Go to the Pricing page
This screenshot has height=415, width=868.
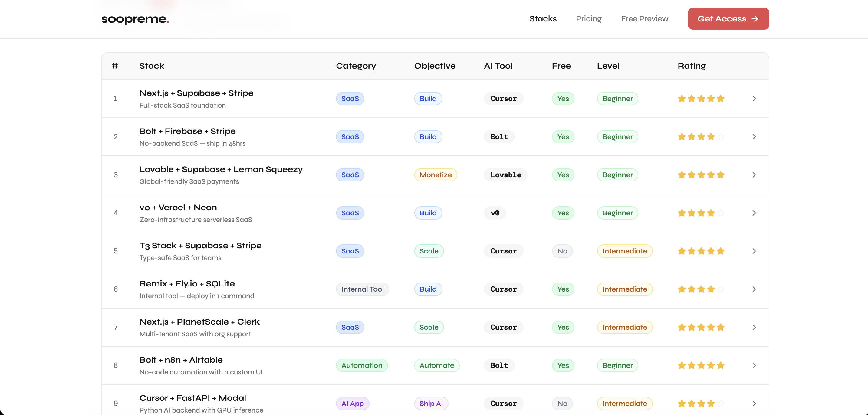tap(589, 19)
